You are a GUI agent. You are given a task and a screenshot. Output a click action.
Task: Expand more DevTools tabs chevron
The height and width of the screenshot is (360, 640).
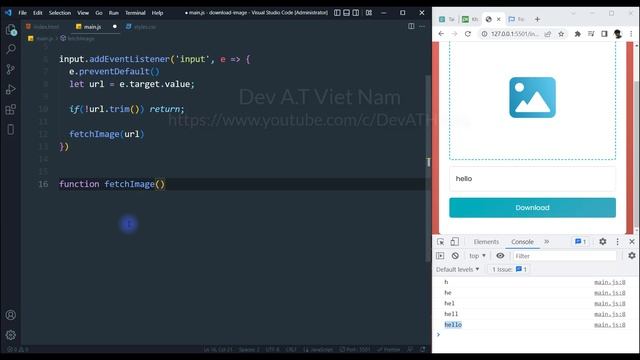tap(547, 242)
